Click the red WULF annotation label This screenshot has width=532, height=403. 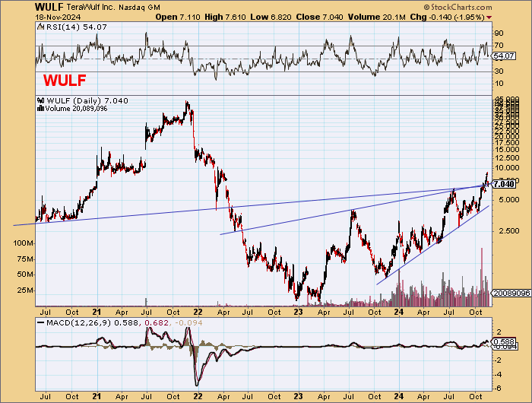click(x=64, y=79)
